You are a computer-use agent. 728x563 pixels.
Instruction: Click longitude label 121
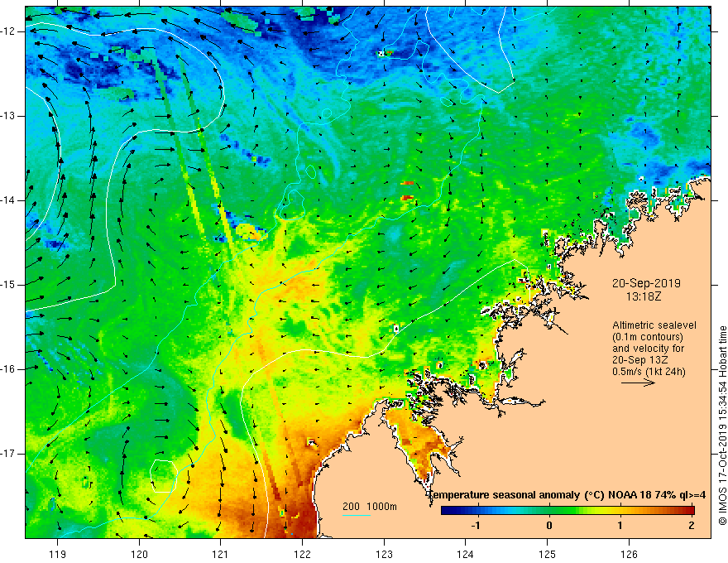pos(221,554)
